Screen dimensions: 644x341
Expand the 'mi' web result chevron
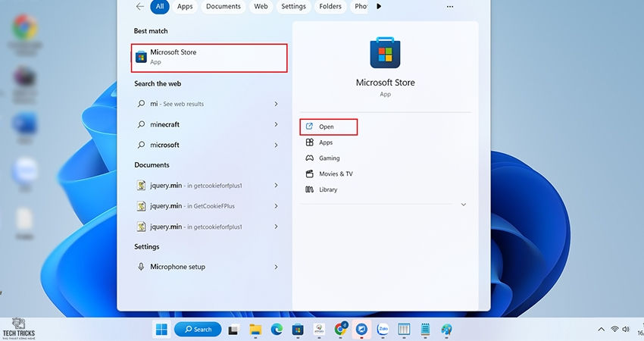276,104
